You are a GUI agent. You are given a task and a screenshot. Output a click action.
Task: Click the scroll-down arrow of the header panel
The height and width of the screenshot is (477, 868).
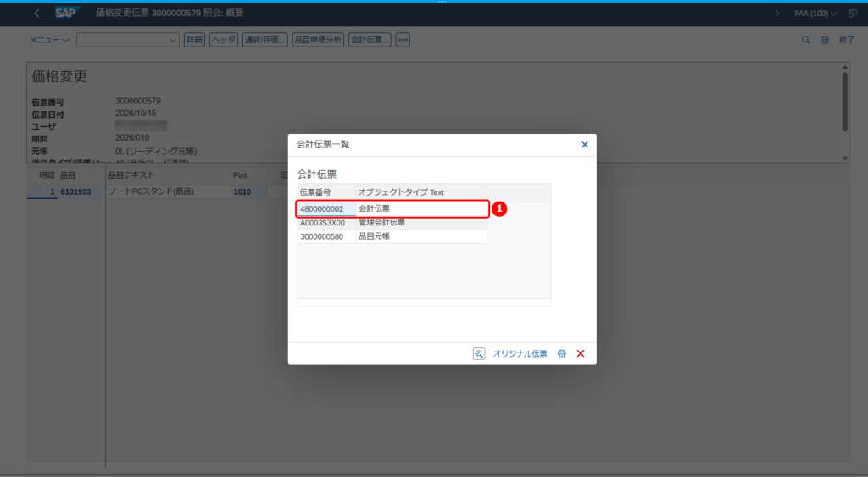(845, 158)
